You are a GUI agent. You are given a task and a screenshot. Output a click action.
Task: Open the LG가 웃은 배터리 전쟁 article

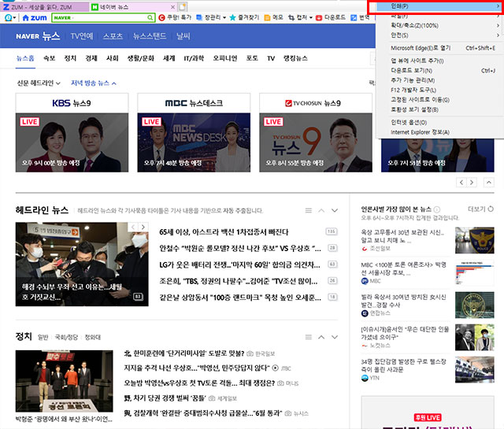[x=239, y=264]
